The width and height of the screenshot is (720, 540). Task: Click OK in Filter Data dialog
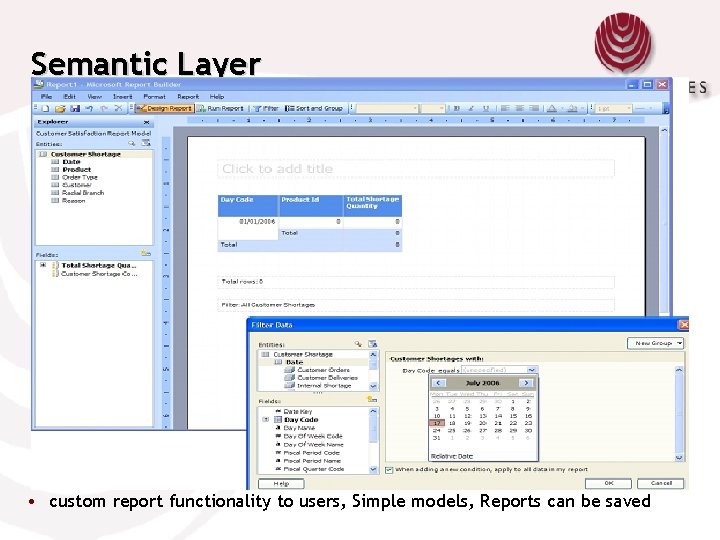[608, 483]
